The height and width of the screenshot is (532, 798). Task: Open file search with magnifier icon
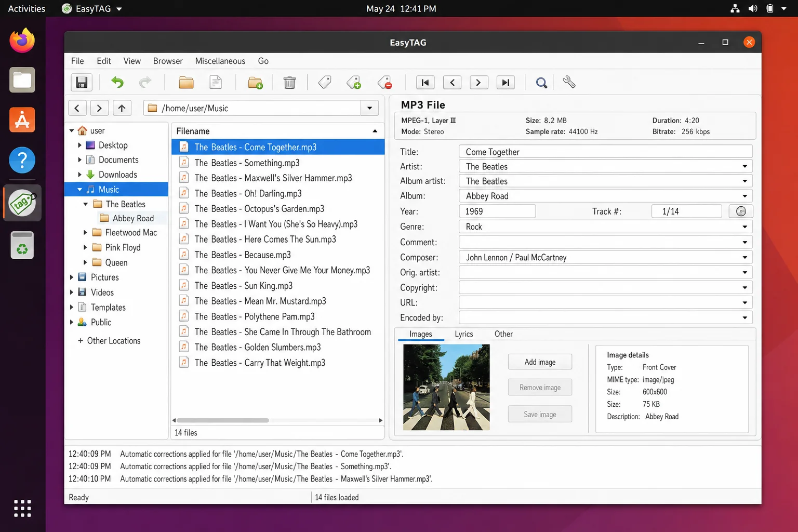(541, 83)
